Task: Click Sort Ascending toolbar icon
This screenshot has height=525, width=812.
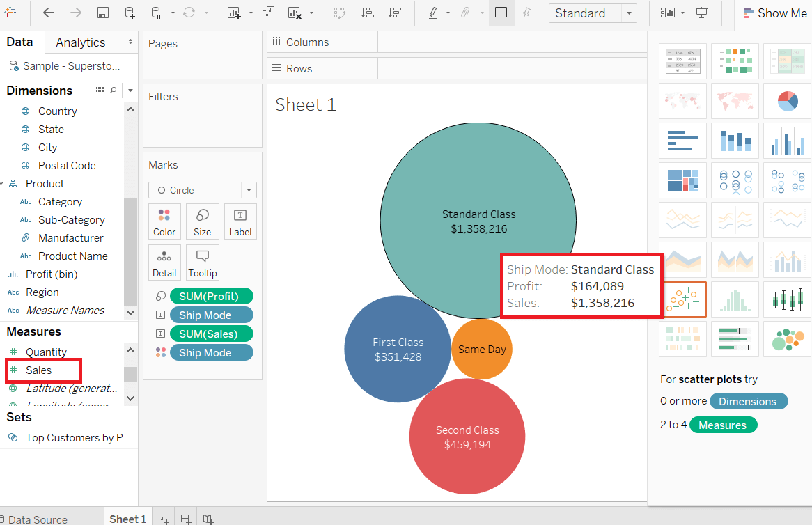Action: 368,13
